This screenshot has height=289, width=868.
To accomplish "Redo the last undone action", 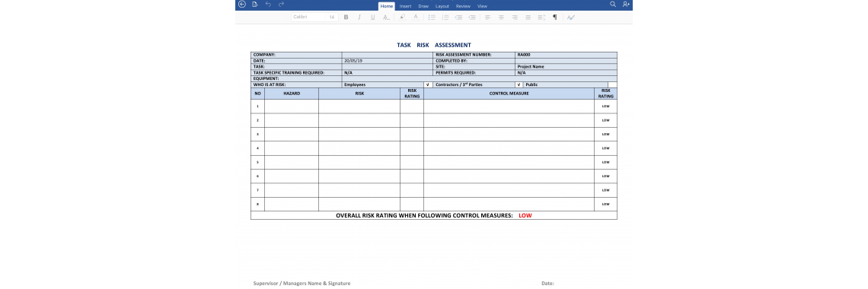I will coord(281,5).
